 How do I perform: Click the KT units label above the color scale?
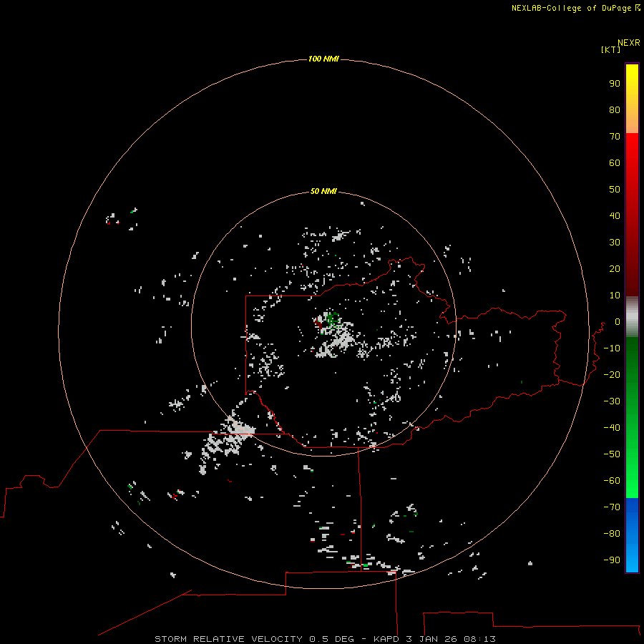[610, 49]
